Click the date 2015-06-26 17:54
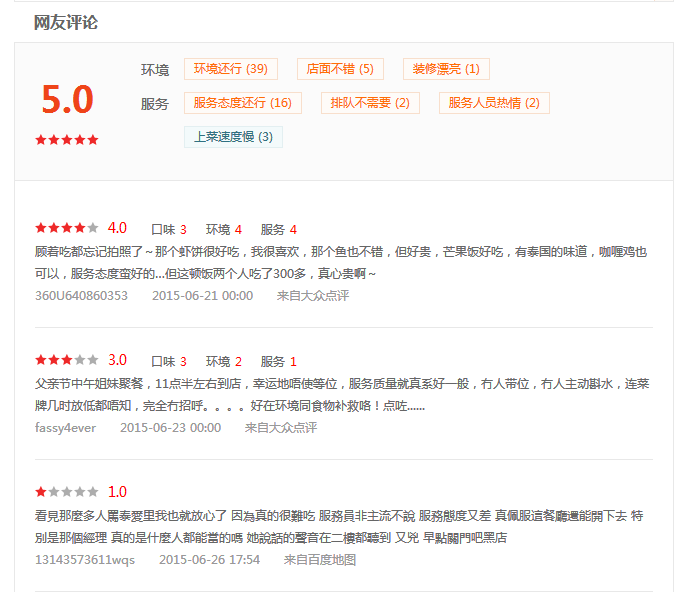This screenshot has width=689, height=592. (210, 559)
